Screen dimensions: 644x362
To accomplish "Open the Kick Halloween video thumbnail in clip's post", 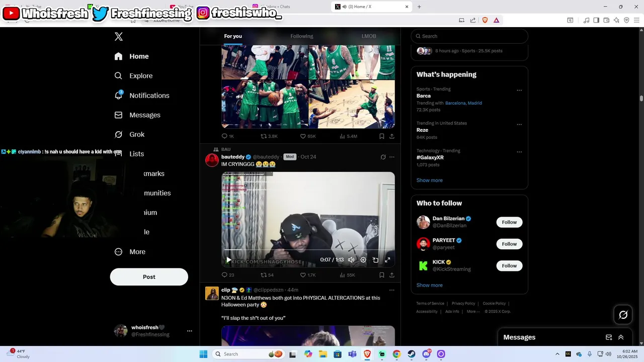I will [x=308, y=336].
